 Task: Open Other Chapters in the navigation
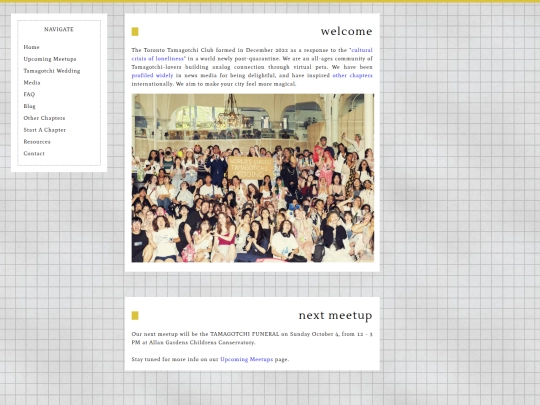(44, 118)
